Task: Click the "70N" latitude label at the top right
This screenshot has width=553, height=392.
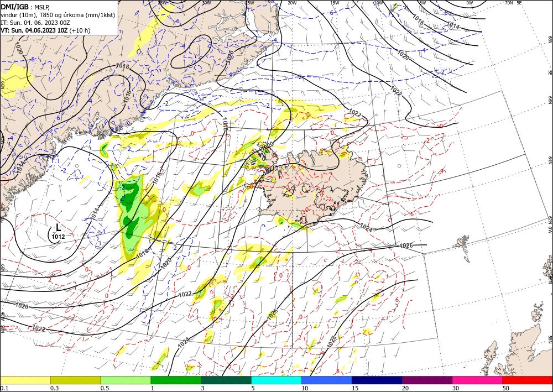Action: (509, 3)
